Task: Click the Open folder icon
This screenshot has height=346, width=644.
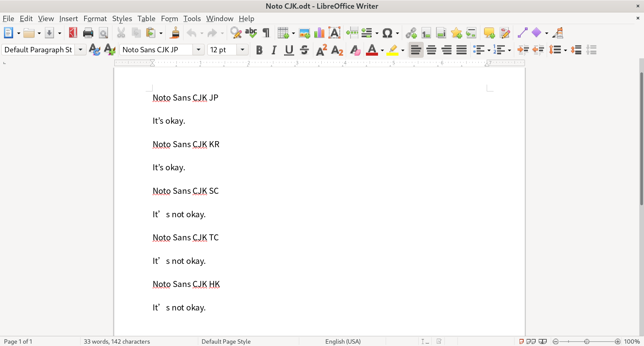Action: click(x=29, y=33)
